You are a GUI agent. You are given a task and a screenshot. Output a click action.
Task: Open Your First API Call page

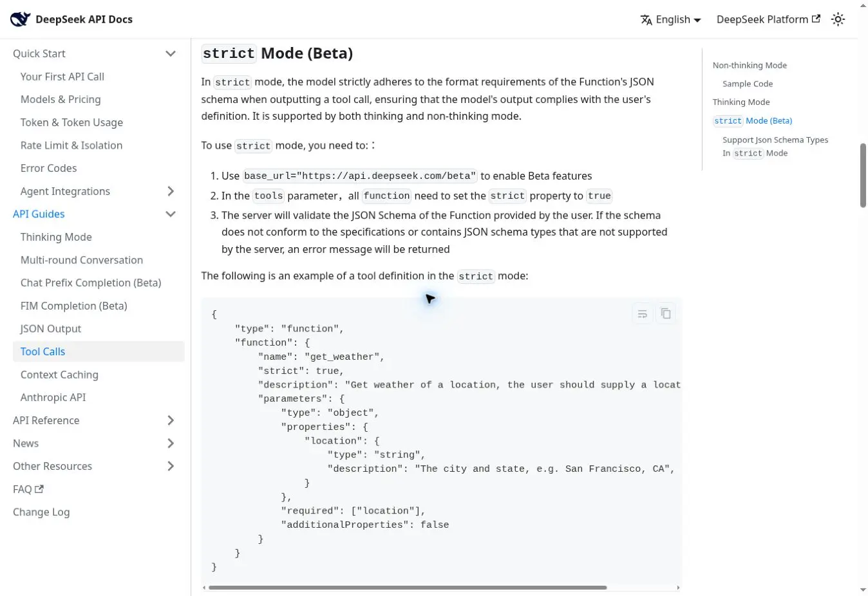tap(62, 77)
